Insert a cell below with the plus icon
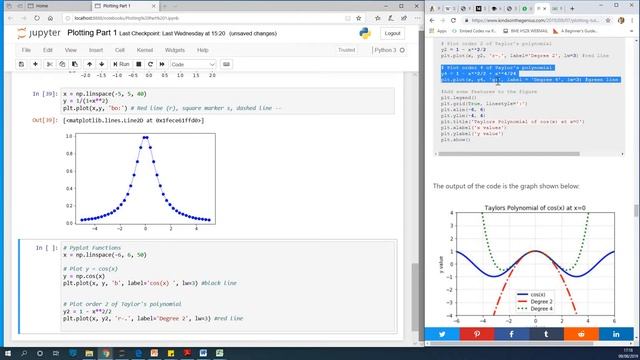The width and height of the screenshot is (640, 360). coord(35,64)
